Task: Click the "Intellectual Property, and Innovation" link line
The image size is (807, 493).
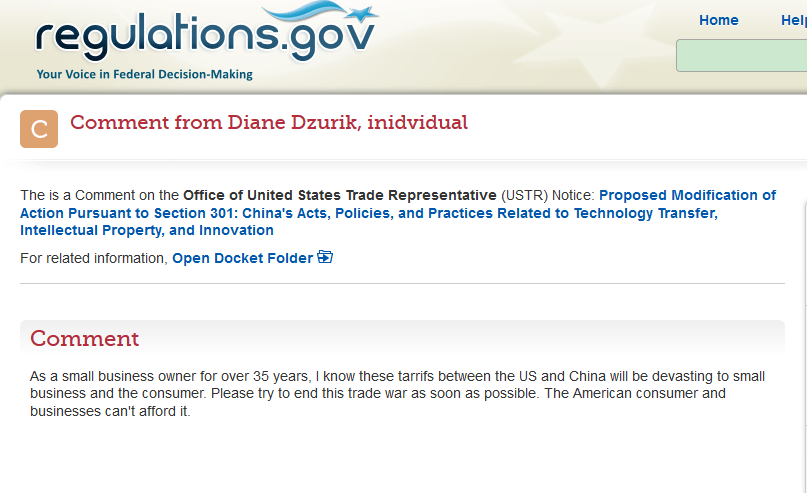Action: pos(147,231)
